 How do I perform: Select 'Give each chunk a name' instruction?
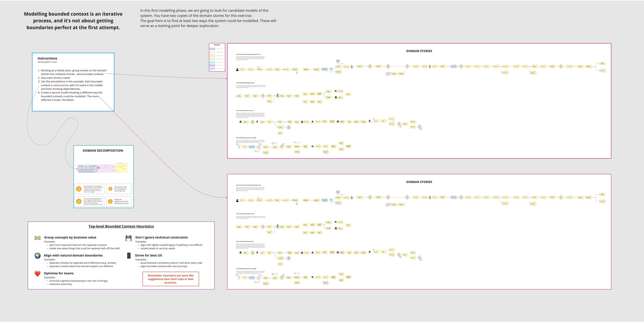(56, 78)
